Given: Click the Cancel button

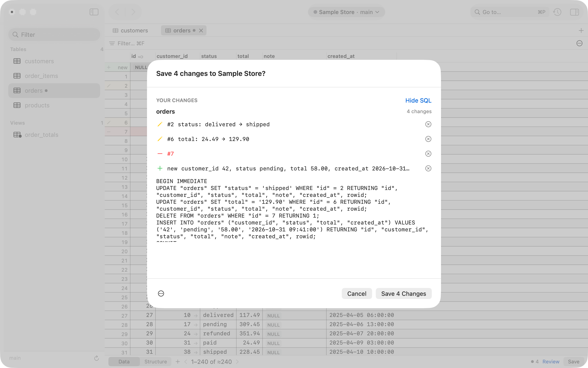Looking at the screenshot, I should click(356, 293).
